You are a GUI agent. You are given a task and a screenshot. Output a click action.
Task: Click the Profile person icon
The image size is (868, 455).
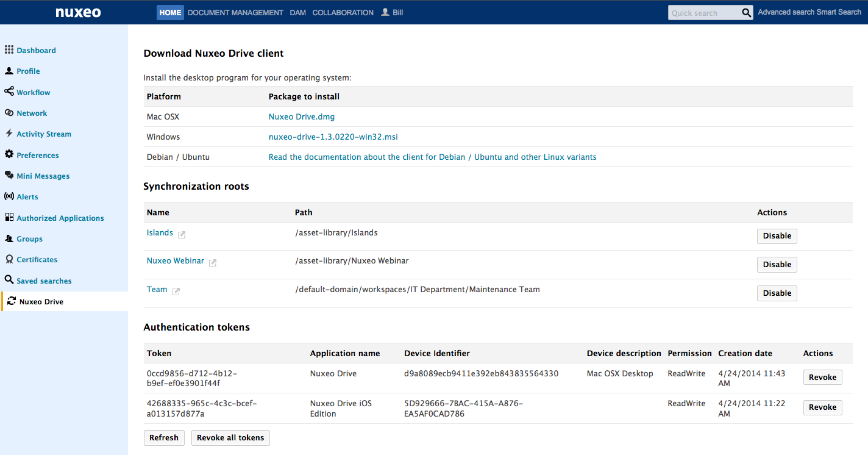click(9, 71)
